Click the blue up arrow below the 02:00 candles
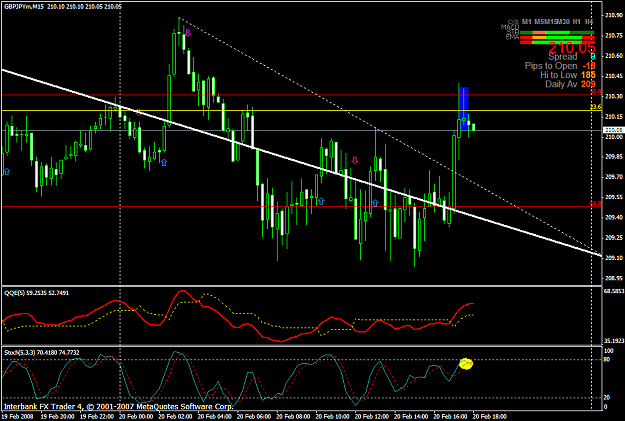 pos(164,162)
